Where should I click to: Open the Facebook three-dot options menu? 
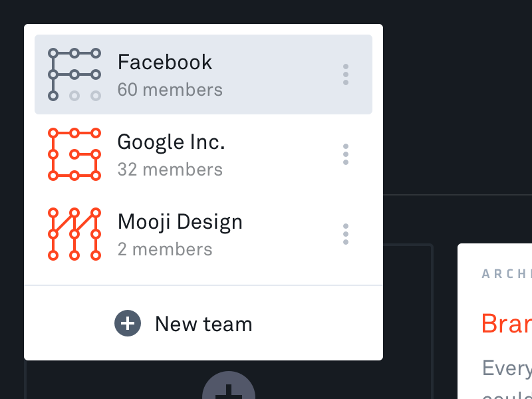346,74
